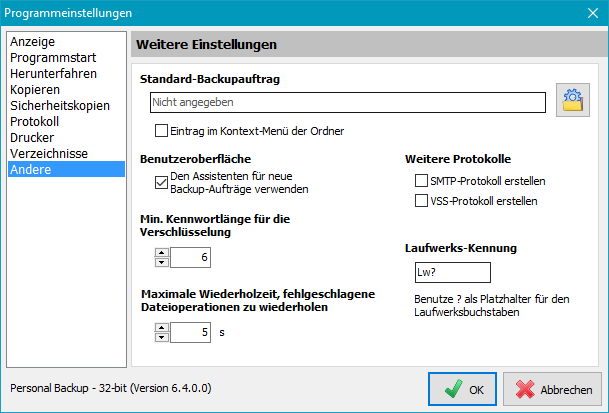Decrease the minimum Kennwortlänge value
Image resolution: width=609 pixels, height=413 pixels.
(x=162, y=262)
